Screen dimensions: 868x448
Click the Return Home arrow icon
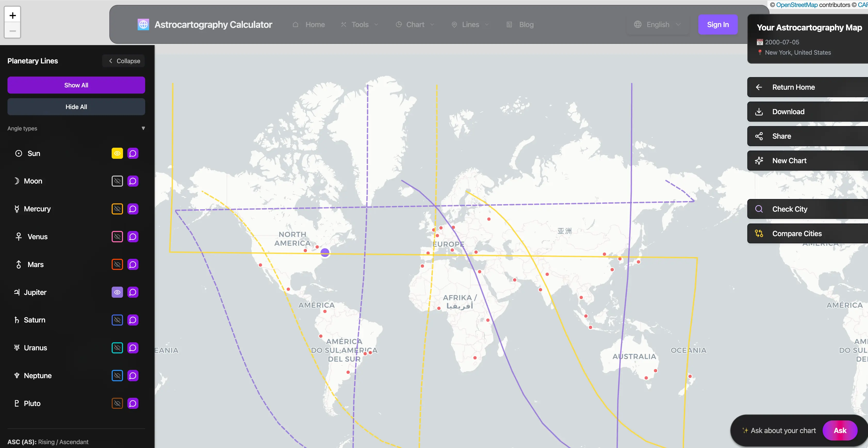pos(759,87)
